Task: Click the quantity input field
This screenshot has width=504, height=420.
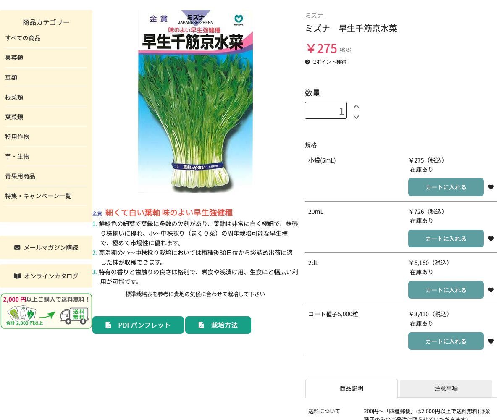Action: (326, 110)
